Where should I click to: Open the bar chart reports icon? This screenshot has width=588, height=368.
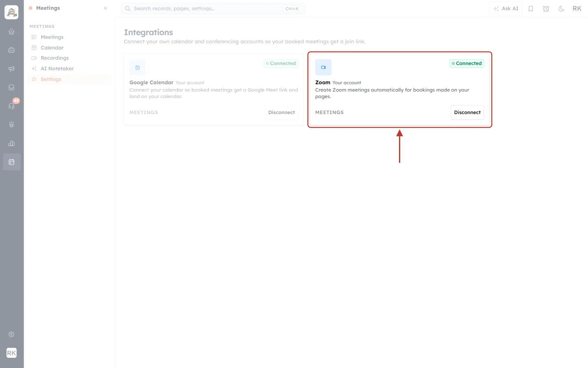11,144
